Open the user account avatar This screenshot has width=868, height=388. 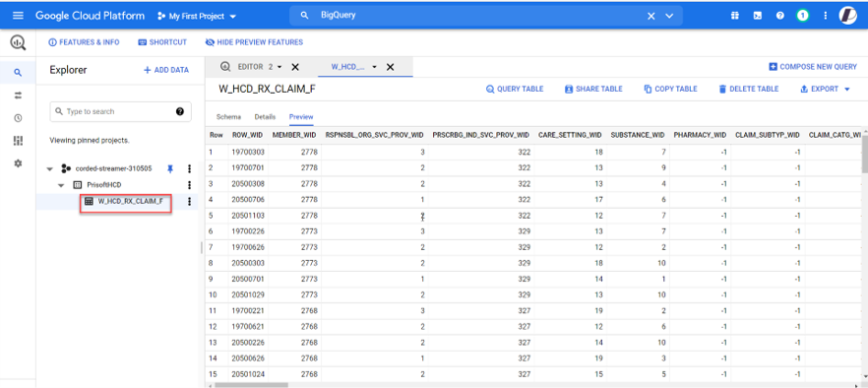[847, 16]
